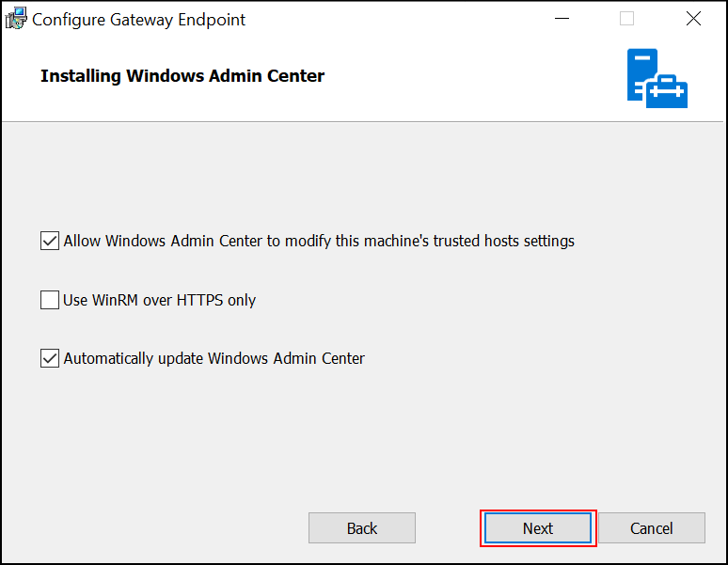Click the installer icon in title bar
The image size is (728, 565).
click(x=16, y=19)
